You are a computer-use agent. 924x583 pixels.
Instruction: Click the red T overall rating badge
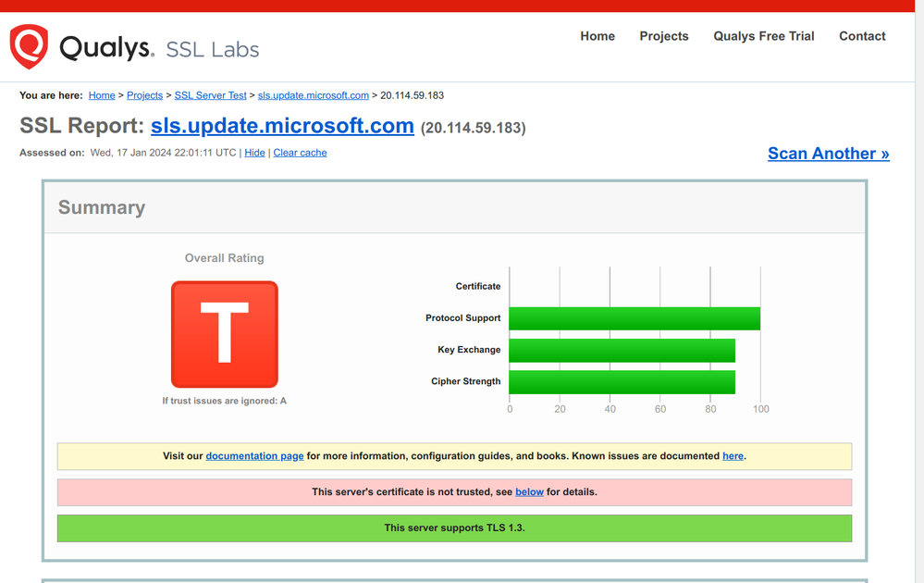coord(225,334)
